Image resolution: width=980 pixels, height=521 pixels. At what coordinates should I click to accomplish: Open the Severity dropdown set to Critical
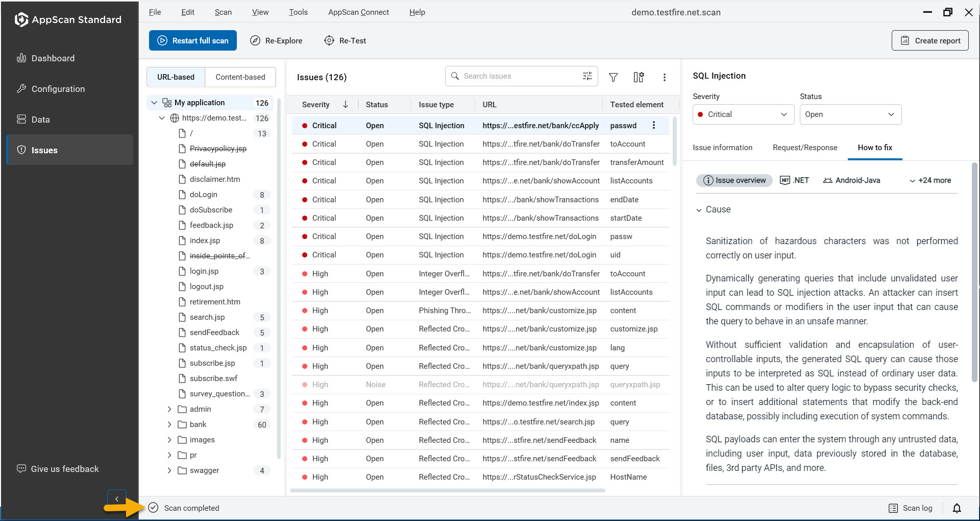(743, 114)
